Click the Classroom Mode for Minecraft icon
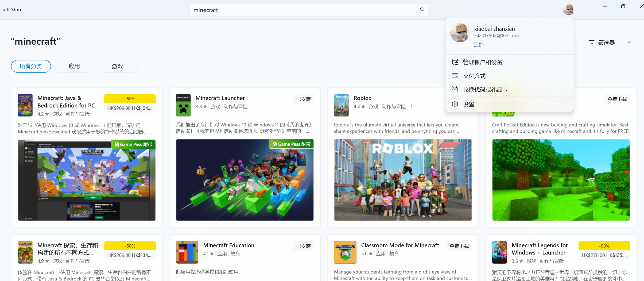 click(x=345, y=252)
